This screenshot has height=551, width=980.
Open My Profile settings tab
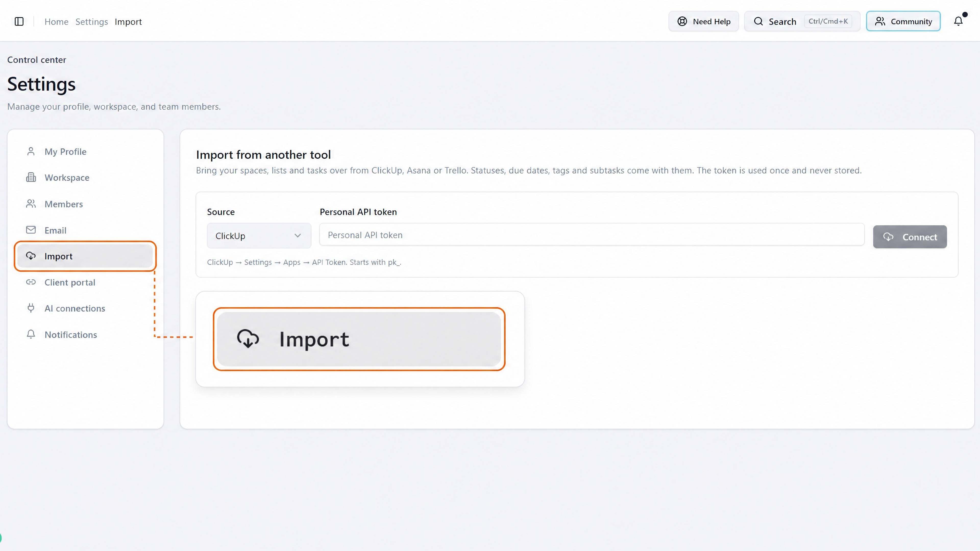point(85,152)
